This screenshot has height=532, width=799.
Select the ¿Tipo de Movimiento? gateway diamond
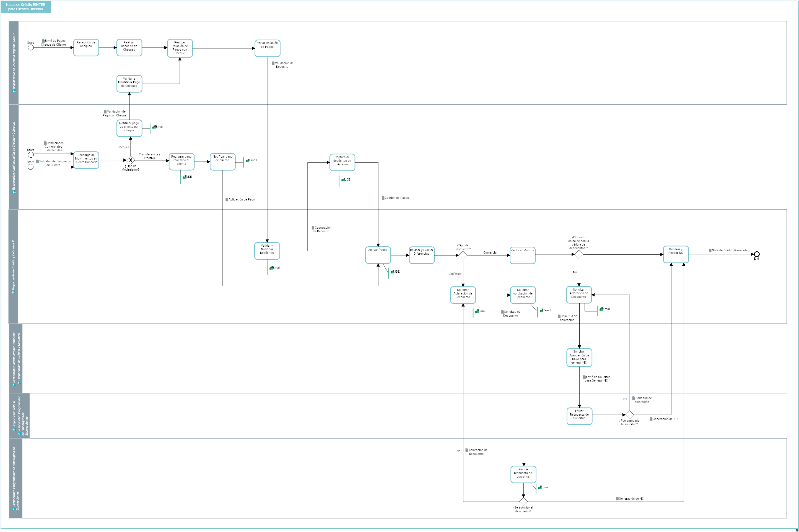[130, 160]
